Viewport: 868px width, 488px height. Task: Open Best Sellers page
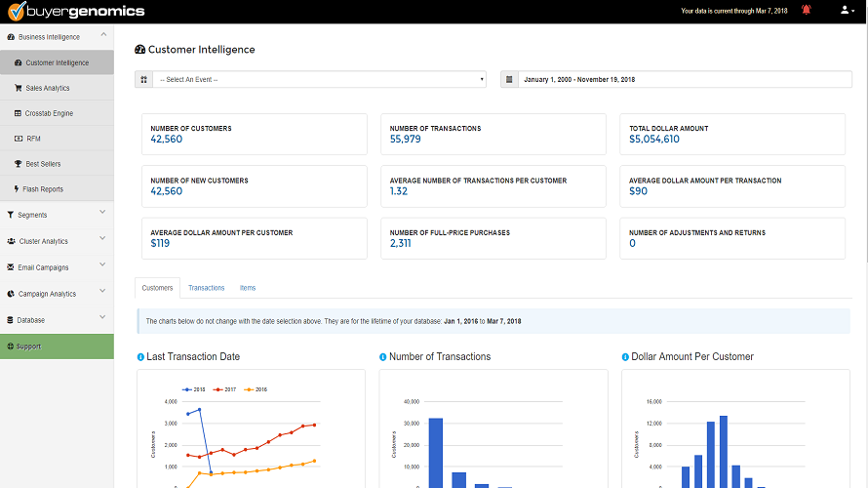tap(57, 164)
